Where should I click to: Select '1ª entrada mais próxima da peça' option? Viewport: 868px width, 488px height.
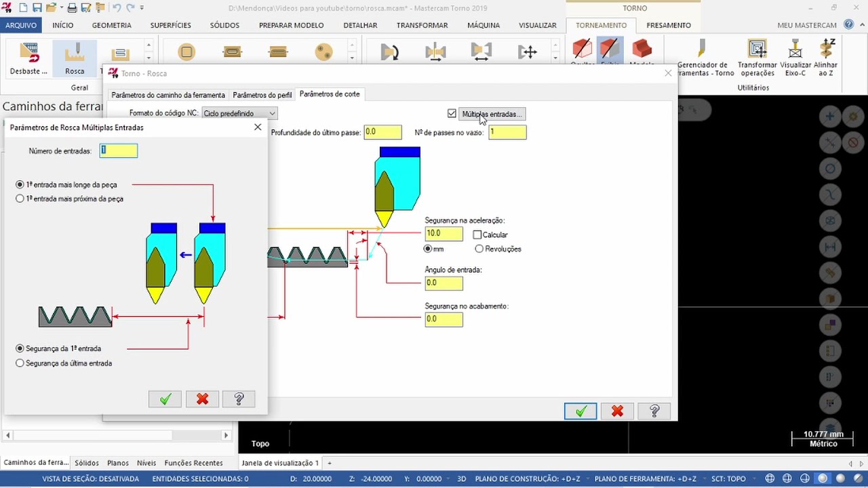[20, 199]
